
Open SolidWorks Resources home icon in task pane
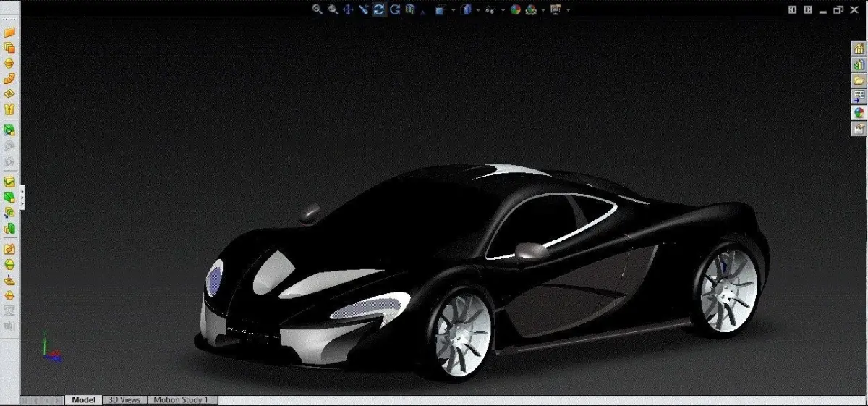859,48
